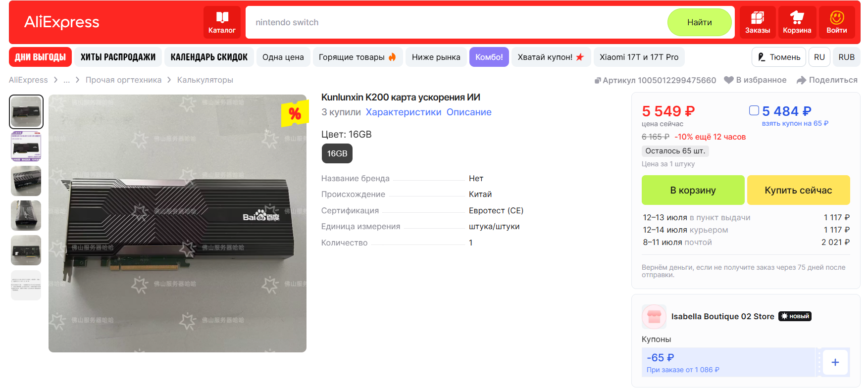Click the Войти login smiley icon

tap(837, 22)
